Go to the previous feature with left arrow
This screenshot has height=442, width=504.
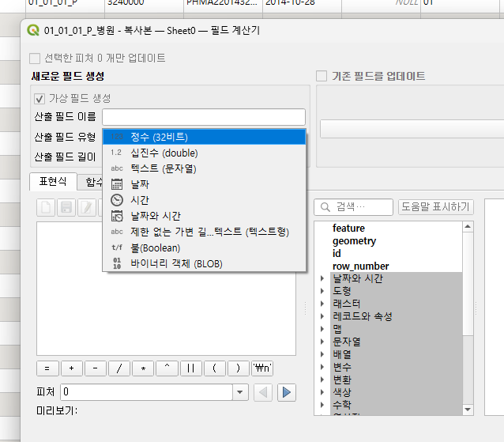click(263, 392)
